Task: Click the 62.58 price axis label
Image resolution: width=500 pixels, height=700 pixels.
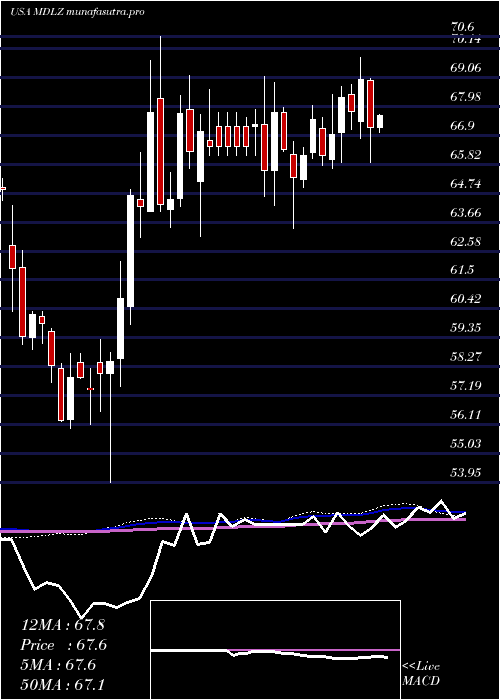Action: pyautogui.click(x=467, y=242)
